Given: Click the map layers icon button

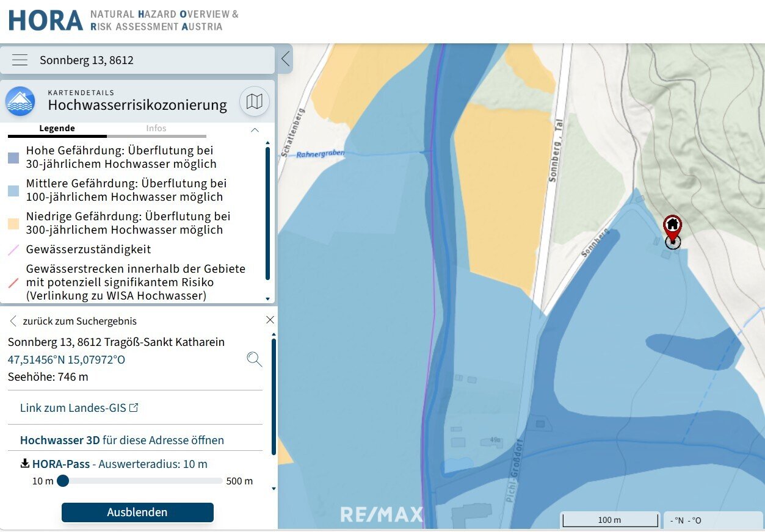Looking at the screenshot, I should click(254, 101).
